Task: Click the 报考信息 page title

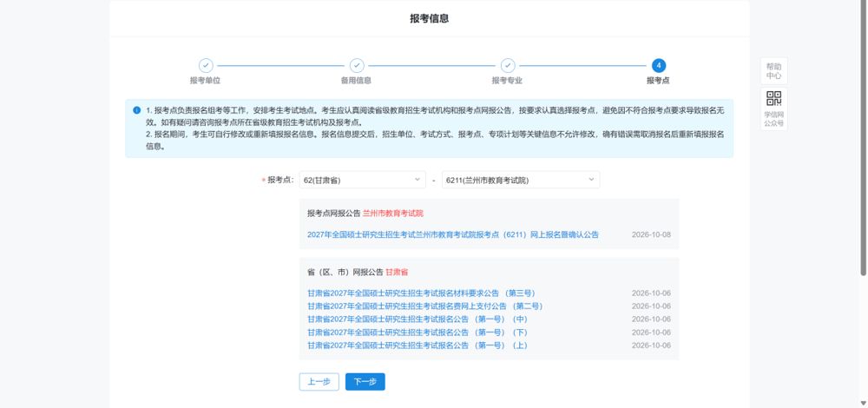Action: point(429,19)
